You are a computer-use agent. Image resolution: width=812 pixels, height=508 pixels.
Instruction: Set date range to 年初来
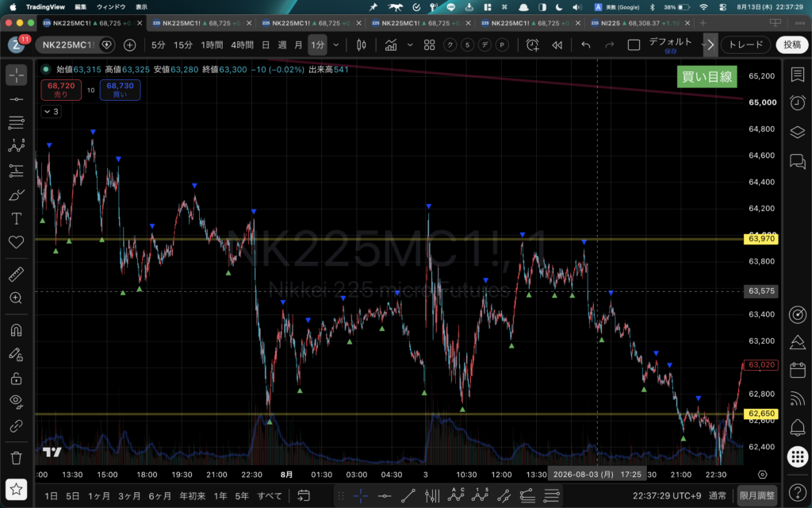[192, 496]
